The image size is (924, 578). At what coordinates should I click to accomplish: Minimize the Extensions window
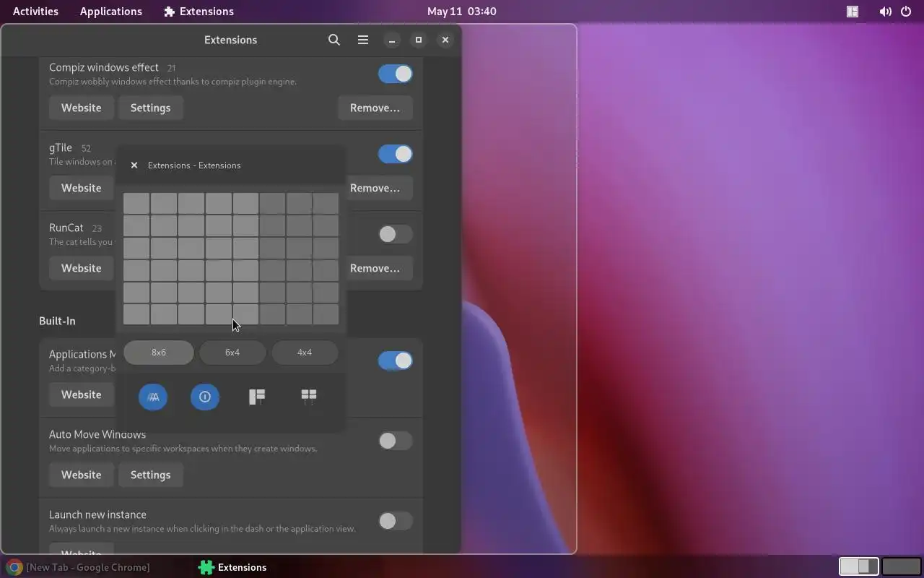(x=392, y=40)
